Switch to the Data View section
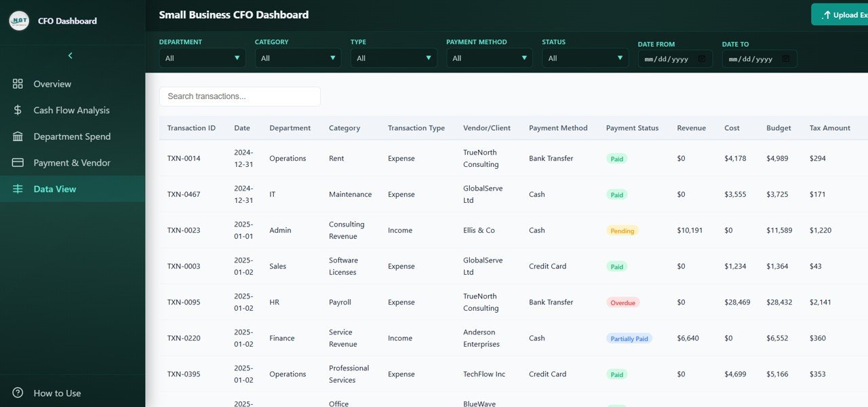Screen dimensions: 868x407 pos(53,189)
